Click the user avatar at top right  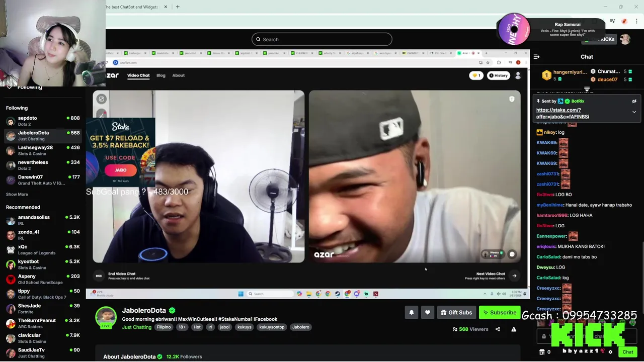(x=625, y=39)
